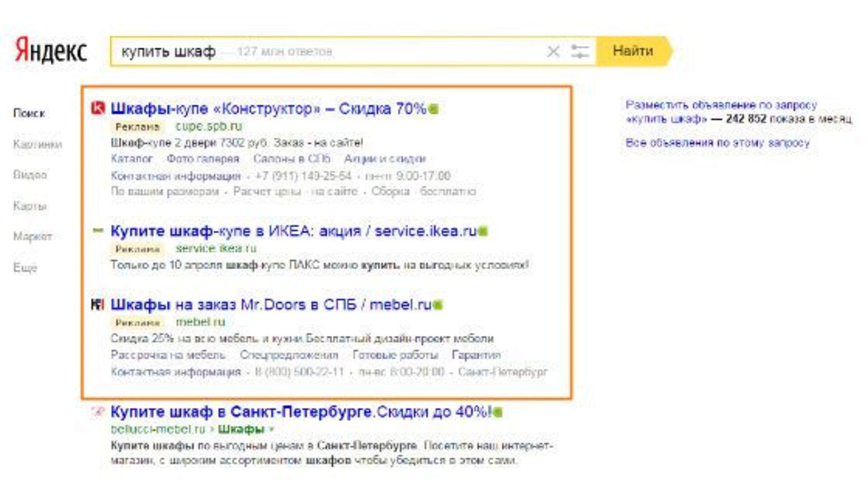Click the IKEA result favicon
Screen dimensions: 868x488
pos(98,230)
